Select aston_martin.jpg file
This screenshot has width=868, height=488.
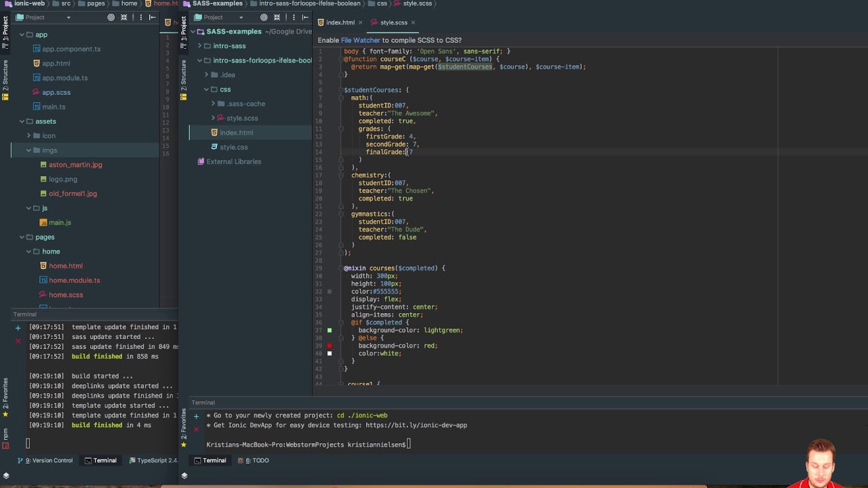point(75,165)
